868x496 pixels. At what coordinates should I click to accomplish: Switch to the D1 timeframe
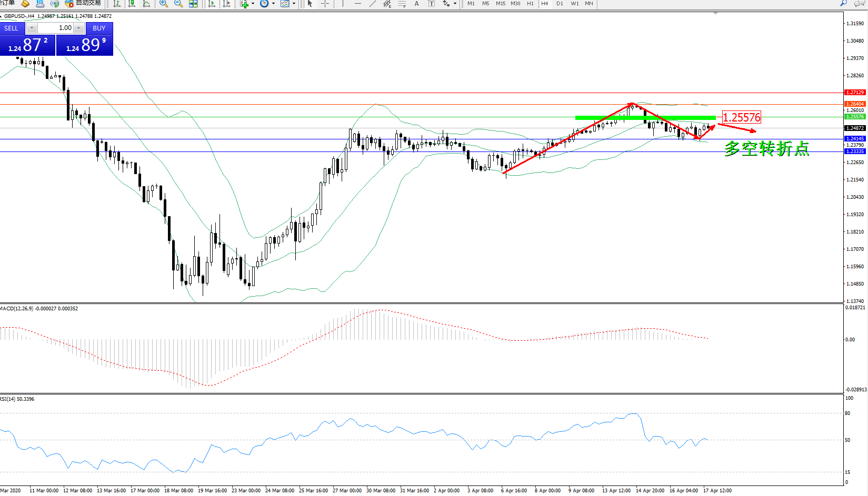click(560, 4)
